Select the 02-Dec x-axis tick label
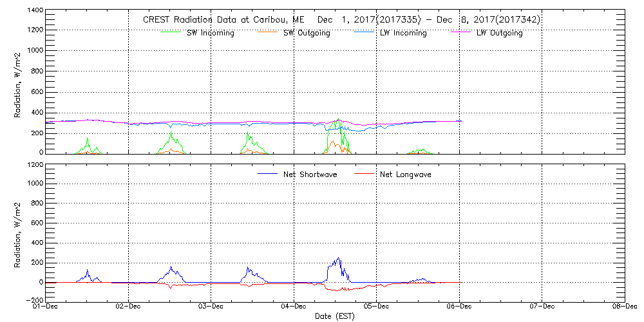The width and height of the screenshot is (644, 322). tap(129, 307)
